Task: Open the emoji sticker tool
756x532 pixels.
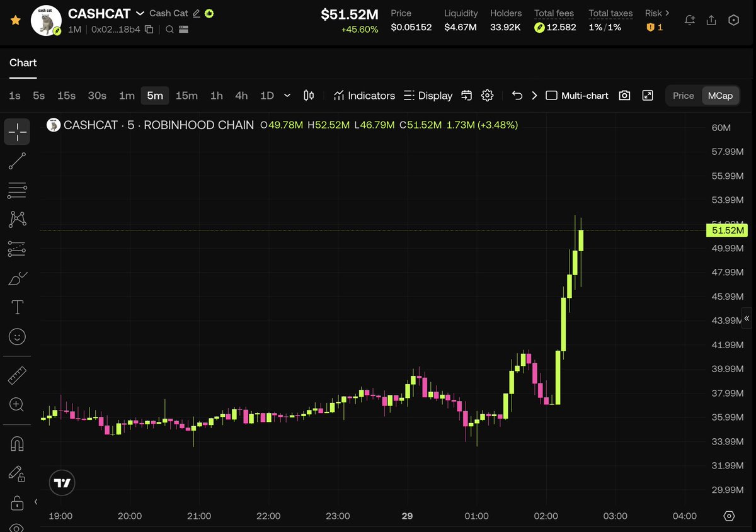Action: tap(17, 337)
